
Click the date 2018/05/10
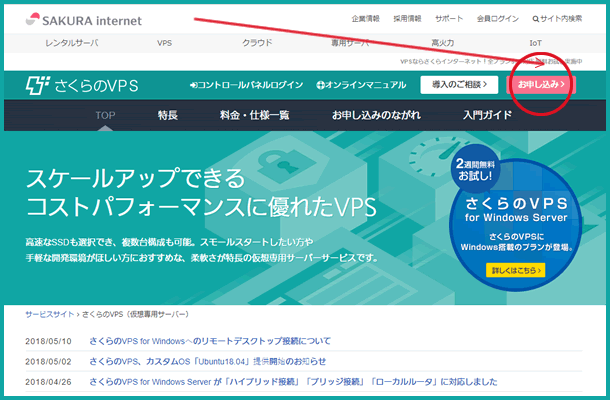(48, 341)
